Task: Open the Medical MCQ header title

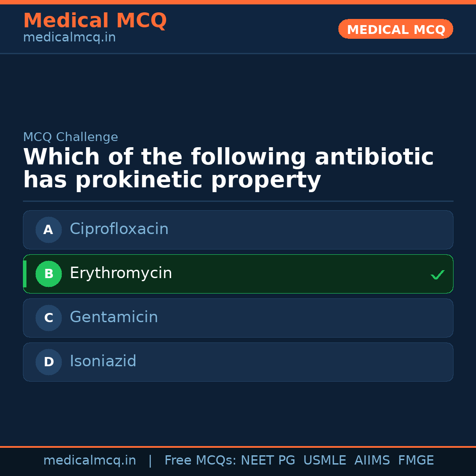Action: 95,21
